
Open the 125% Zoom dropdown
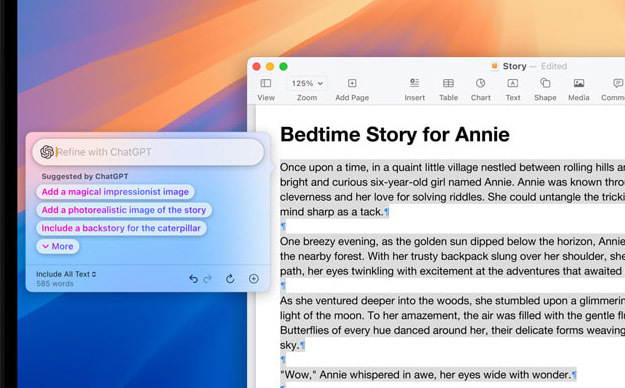pos(307,83)
